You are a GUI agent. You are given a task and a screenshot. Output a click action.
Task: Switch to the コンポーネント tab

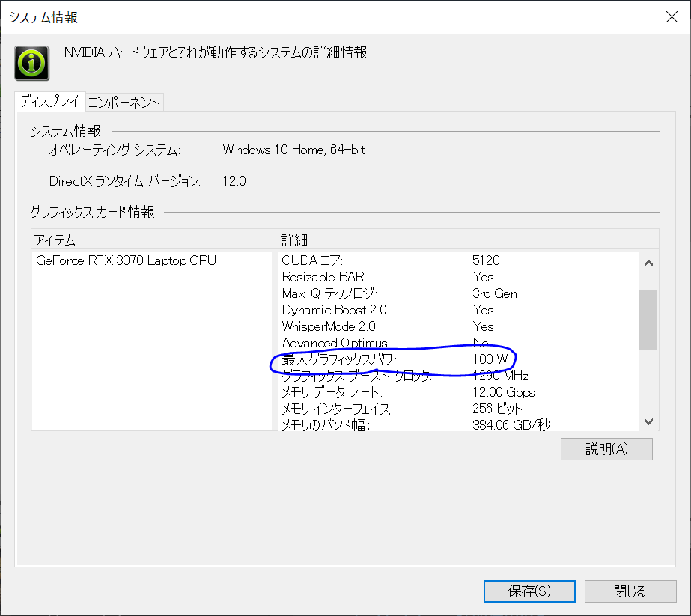tap(124, 103)
